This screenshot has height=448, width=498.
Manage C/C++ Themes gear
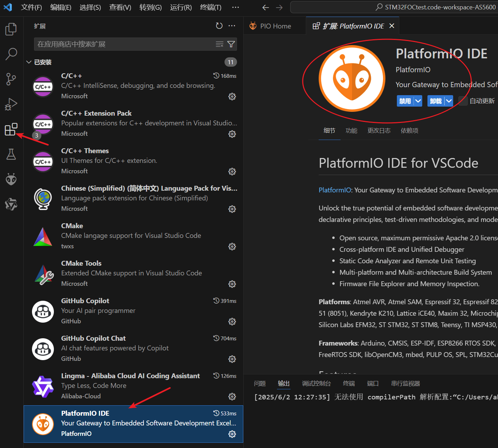click(x=232, y=172)
